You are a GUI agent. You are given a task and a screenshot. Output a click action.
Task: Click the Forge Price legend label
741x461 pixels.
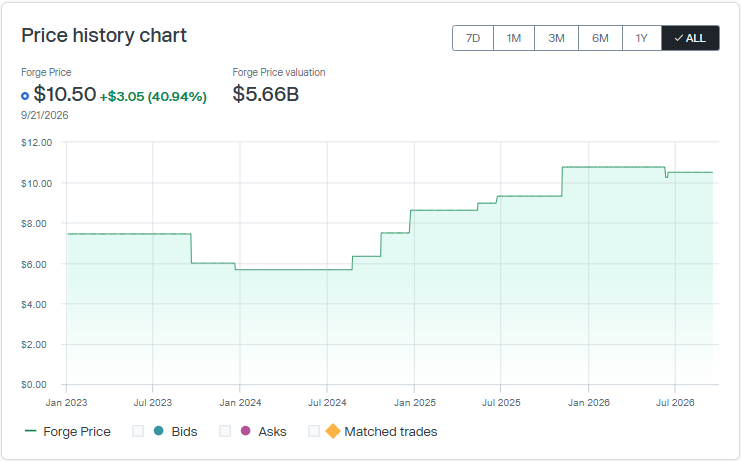click(x=77, y=432)
